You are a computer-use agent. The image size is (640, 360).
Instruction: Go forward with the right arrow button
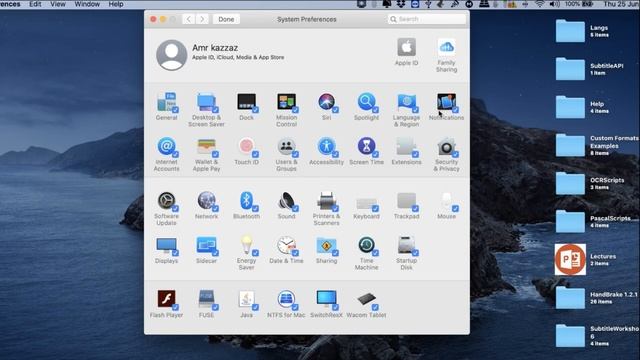[x=202, y=19]
